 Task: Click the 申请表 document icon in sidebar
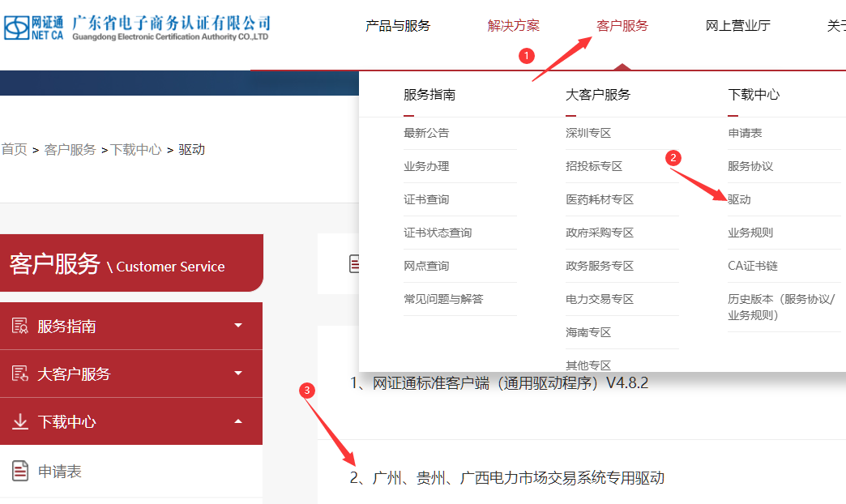tap(20, 471)
